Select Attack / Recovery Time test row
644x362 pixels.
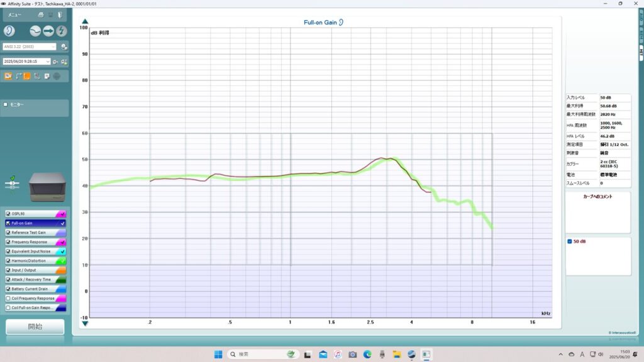click(35, 280)
